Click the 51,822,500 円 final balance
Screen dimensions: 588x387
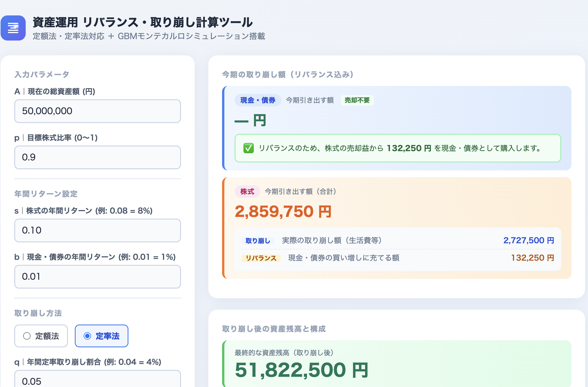[301, 370]
